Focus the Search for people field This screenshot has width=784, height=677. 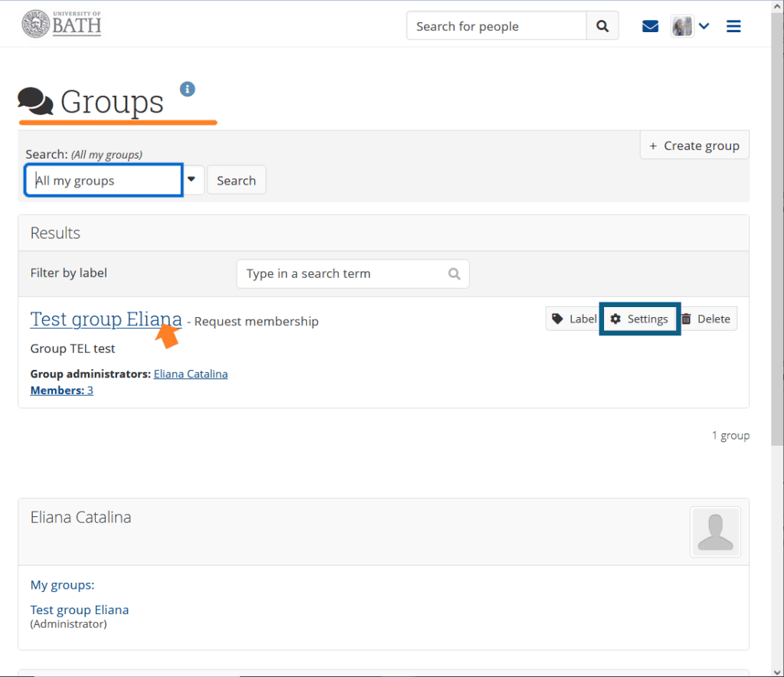(496, 26)
